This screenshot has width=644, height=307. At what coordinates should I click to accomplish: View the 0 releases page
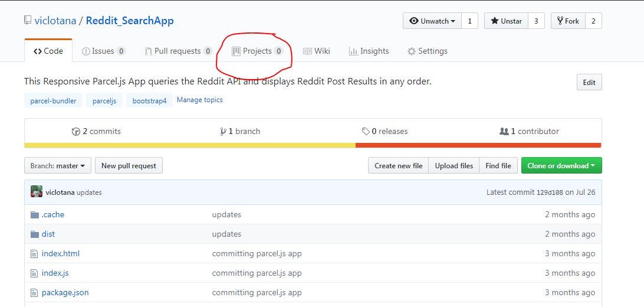click(x=385, y=131)
